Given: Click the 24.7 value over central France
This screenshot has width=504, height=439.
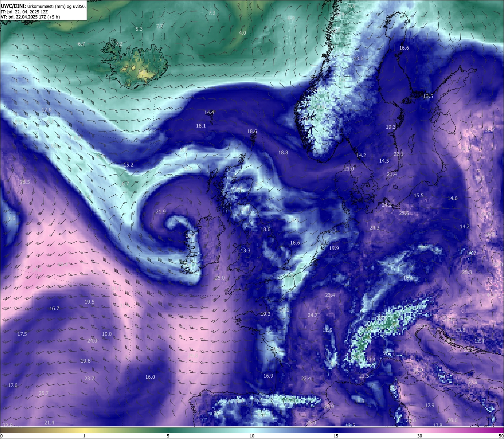Looking at the screenshot, I should click(x=312, y=315).
